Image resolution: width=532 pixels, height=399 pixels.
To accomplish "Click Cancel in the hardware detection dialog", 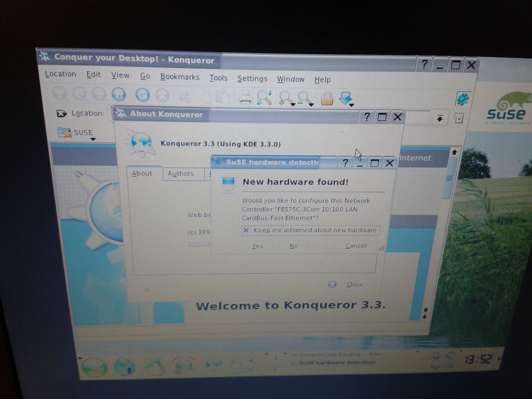I will point(356,246).
